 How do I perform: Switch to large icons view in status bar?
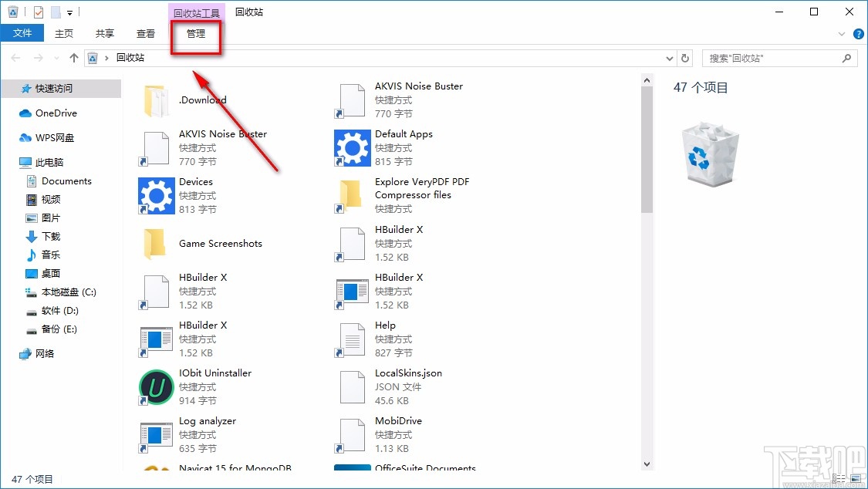click(855, 479)
